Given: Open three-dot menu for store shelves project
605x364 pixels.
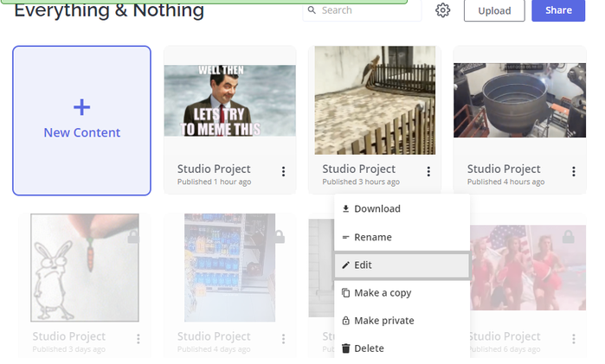Looking at the screenshot, I should [x=283, y=339].
